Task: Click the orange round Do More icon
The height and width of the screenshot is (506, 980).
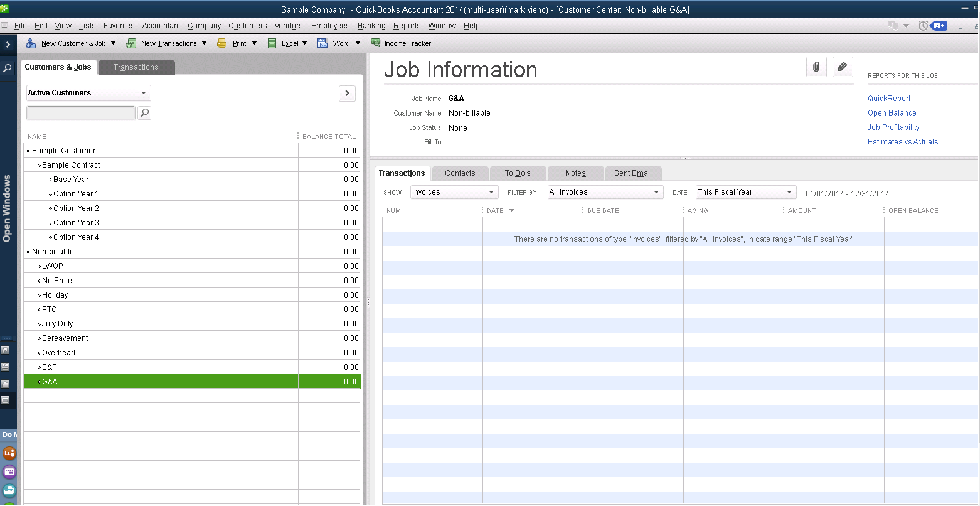Action: pyautogui.click(x=9, y=453)
